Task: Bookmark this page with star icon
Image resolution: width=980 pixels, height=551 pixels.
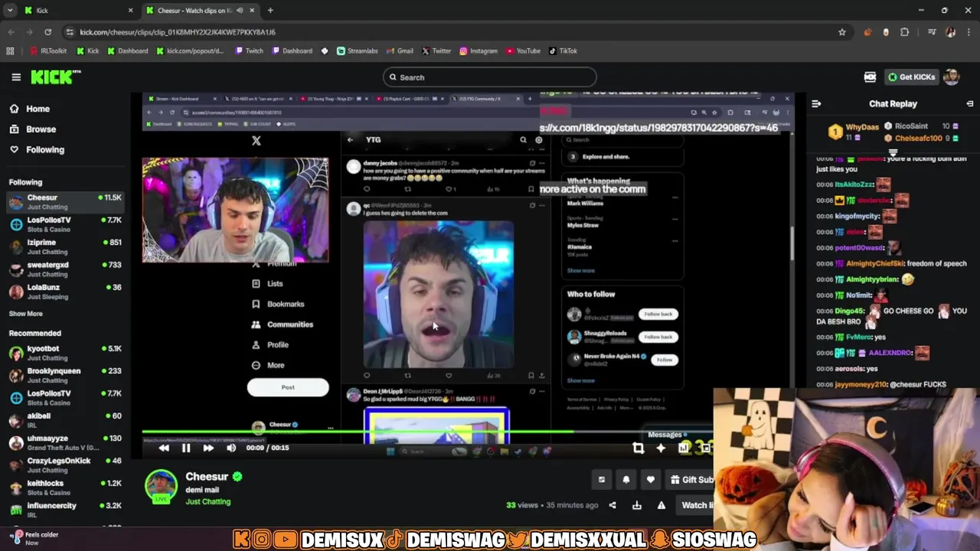Action: coord(842,32)
